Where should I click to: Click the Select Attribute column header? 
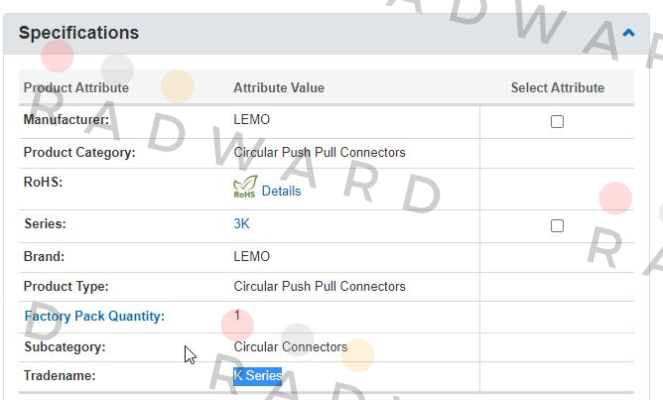(x=557, y=88)
